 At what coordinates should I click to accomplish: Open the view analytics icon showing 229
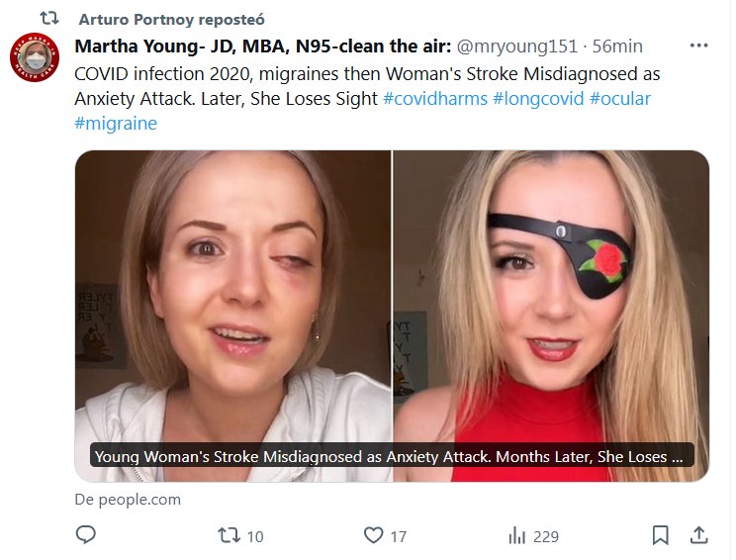point(516,535)
